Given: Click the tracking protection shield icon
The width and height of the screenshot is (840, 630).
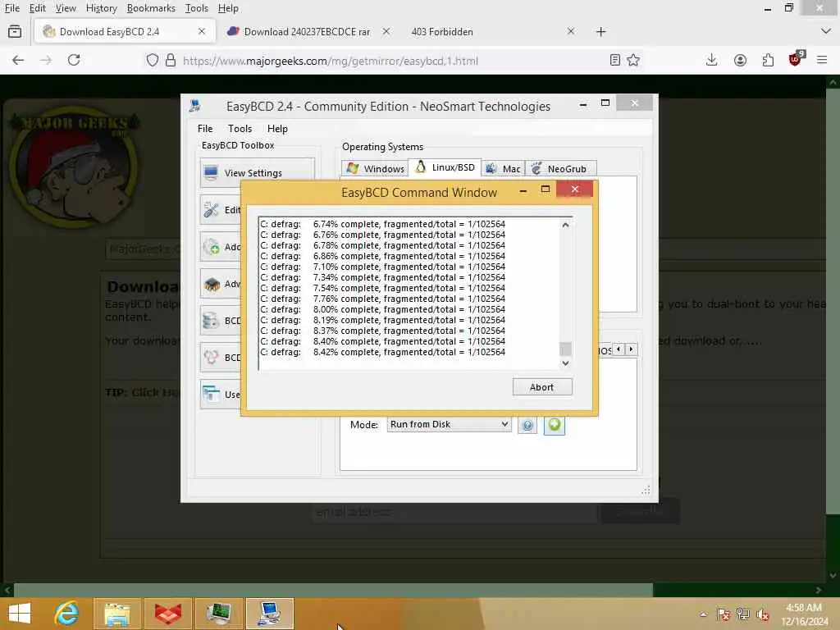Looking at the screenshot, I should click(x=152, y=60).
